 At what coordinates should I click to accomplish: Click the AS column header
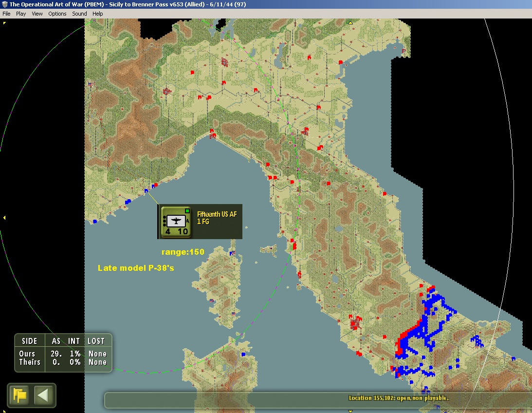[56, 341]
